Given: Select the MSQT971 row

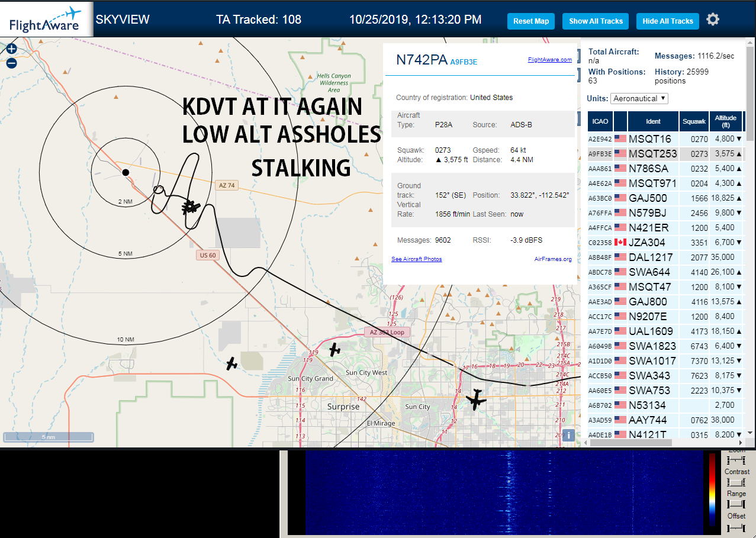Looking at the screenshot, I should (665, 183).
